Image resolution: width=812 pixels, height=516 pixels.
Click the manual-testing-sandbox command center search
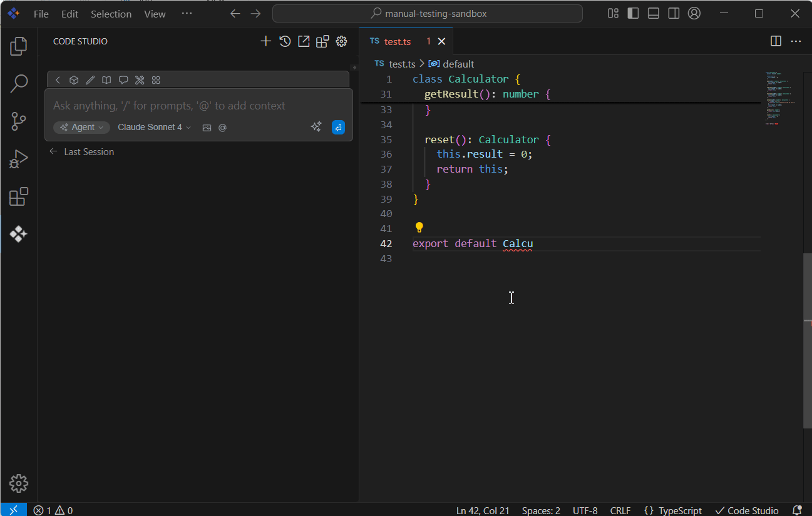coord(428,14)
